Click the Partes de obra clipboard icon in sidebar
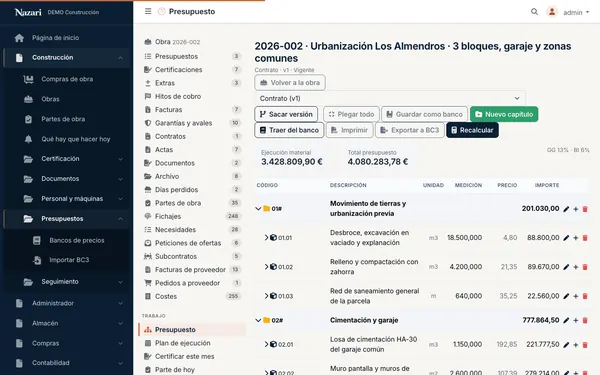 point(28,119)
